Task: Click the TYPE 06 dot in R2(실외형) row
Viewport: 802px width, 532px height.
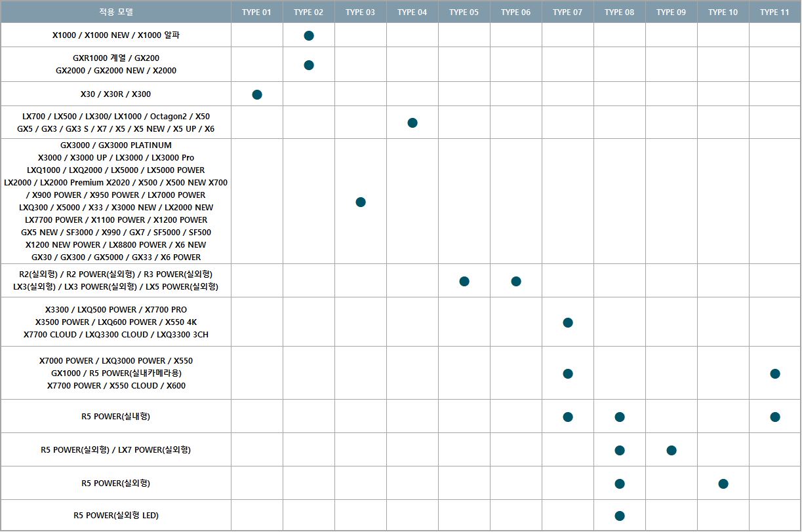Action: 516,281
